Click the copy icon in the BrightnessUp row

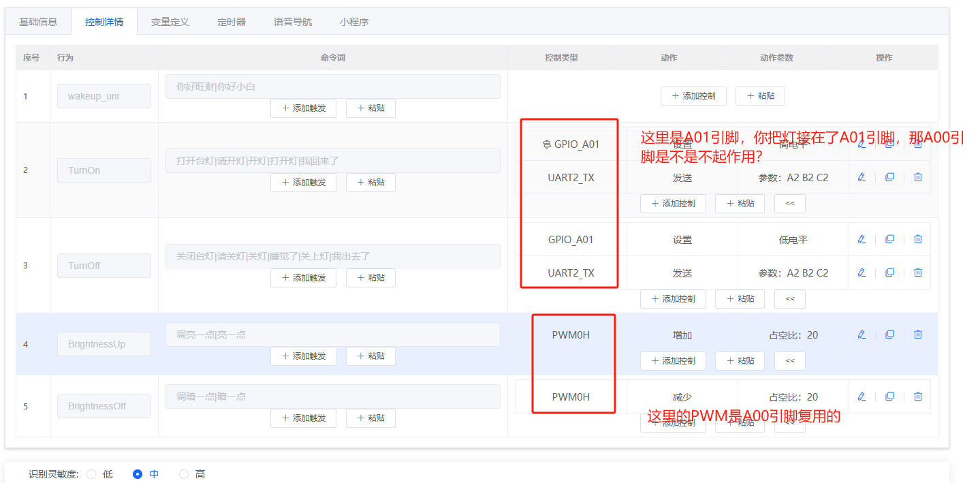[889, 334]
